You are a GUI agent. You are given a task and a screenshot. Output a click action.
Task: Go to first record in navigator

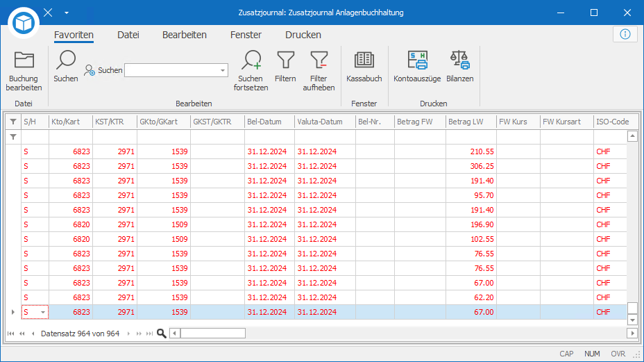(10, 334)
